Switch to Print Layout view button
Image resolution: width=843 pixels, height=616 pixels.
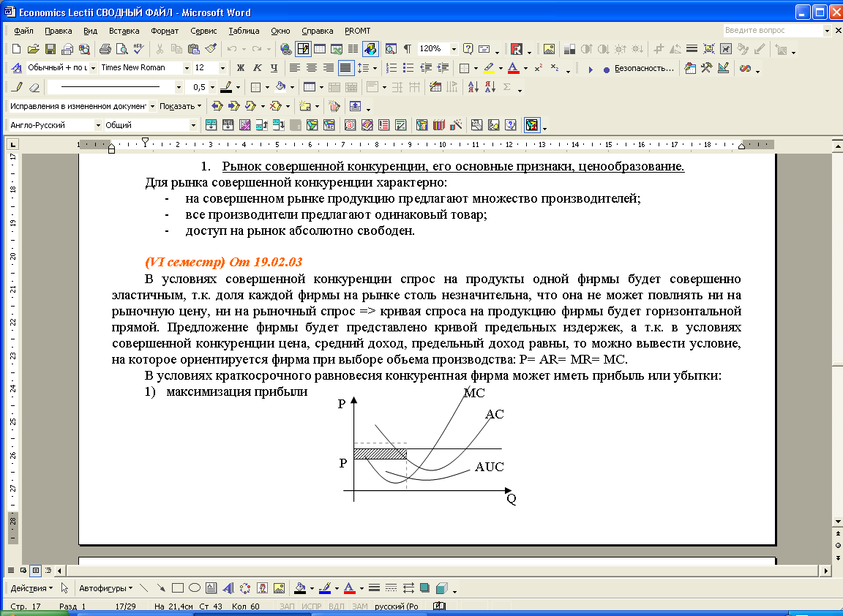(x=35, y=571)
